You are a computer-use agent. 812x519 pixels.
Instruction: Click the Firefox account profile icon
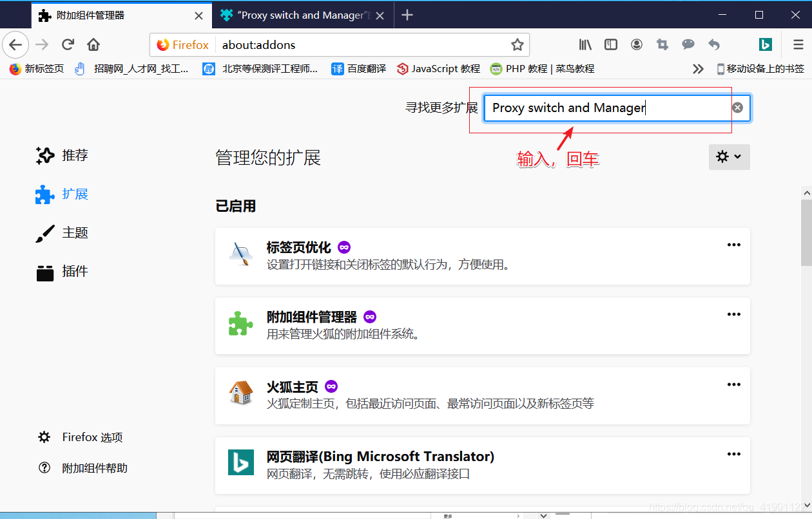pyautogui.click(x=637, y=44)
